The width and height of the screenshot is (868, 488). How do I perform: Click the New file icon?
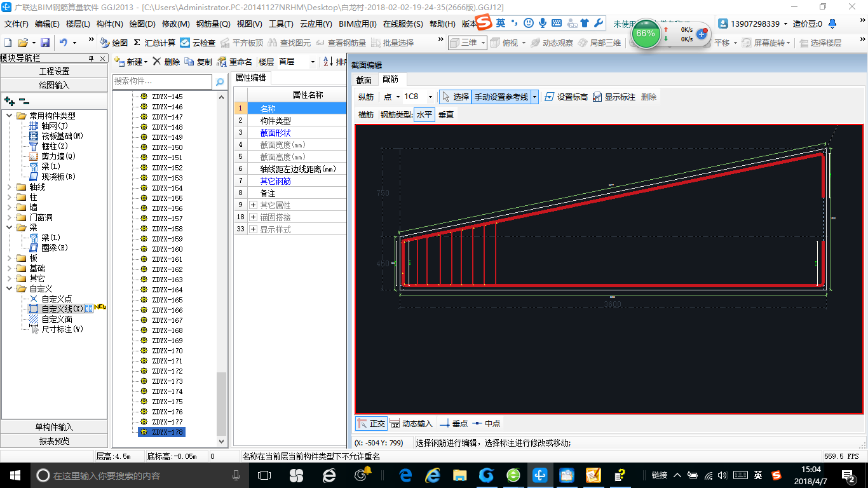pyautogui.click(x=8, y=43)
